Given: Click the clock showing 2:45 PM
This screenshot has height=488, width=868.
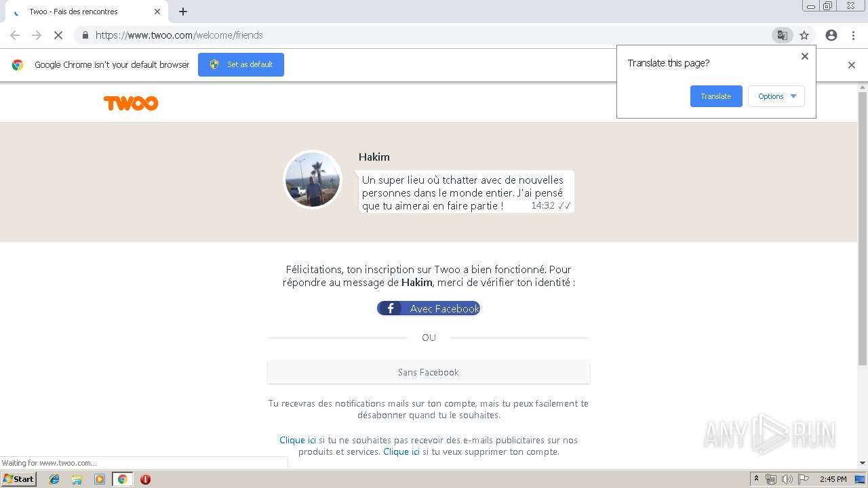Looking at the screenshot, I should (833, 479).
